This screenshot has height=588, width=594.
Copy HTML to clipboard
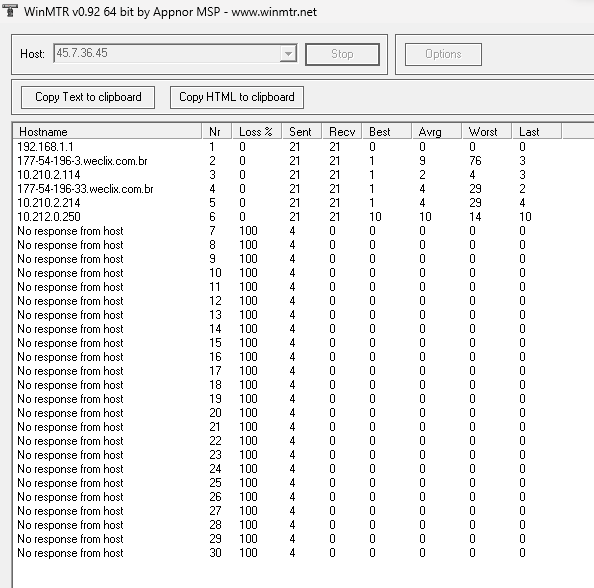(x=237, y=97)
